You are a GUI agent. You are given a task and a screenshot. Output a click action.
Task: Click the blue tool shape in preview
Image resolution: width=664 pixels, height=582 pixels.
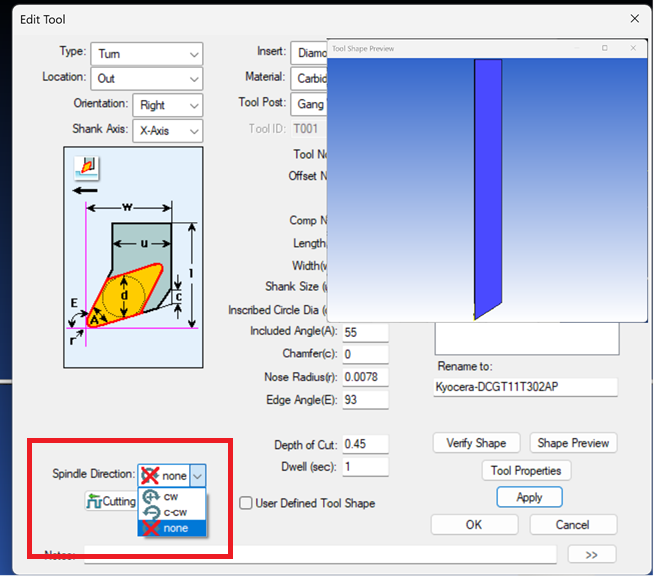(x=488, y=188)
